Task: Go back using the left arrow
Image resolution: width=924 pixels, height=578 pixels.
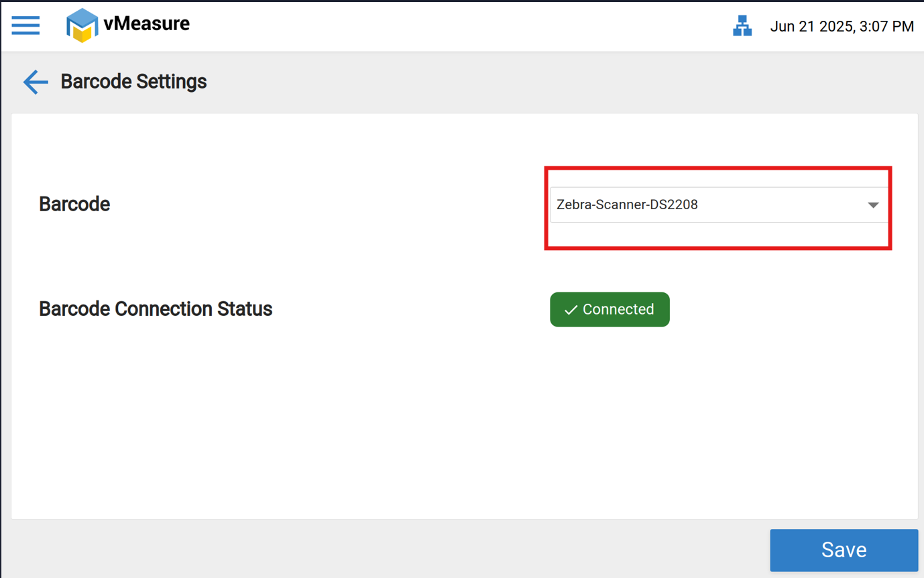Action: click(36, 82)
